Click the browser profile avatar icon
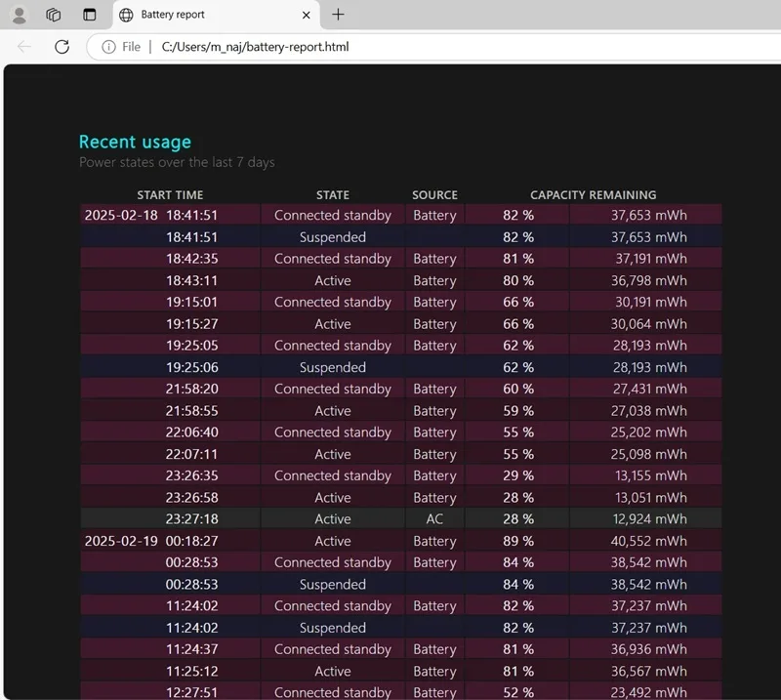 19,15
